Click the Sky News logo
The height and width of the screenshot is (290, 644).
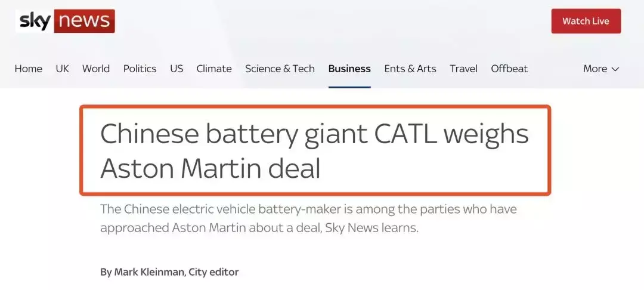click(65, 21)
